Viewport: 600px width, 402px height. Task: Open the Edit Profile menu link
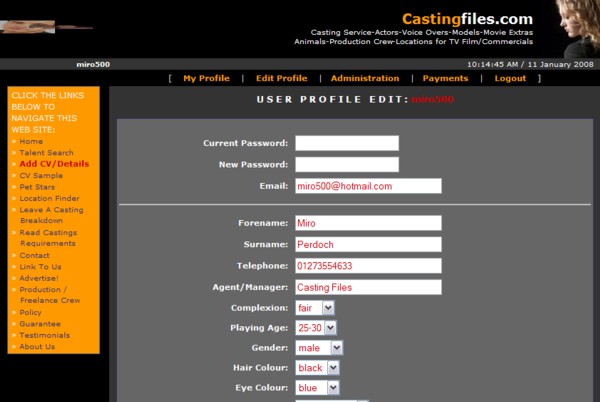click(x=282, y=78)
